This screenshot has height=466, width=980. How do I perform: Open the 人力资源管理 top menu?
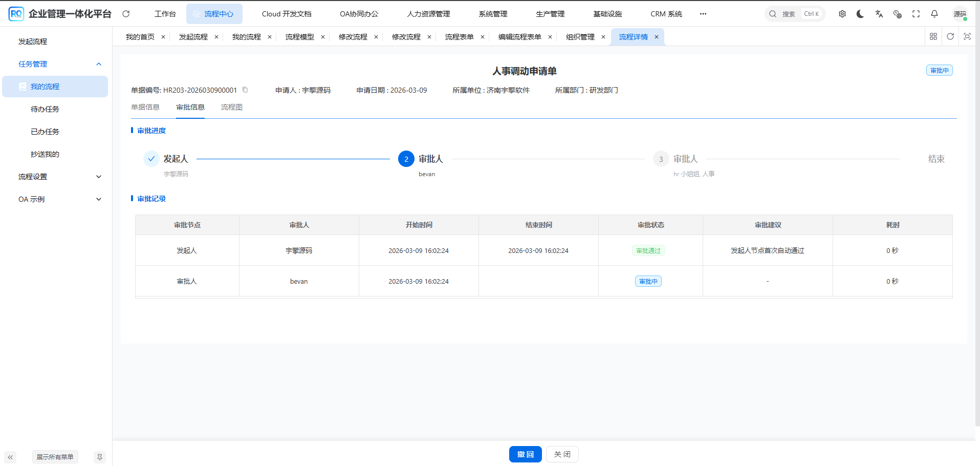pos(428,14)
